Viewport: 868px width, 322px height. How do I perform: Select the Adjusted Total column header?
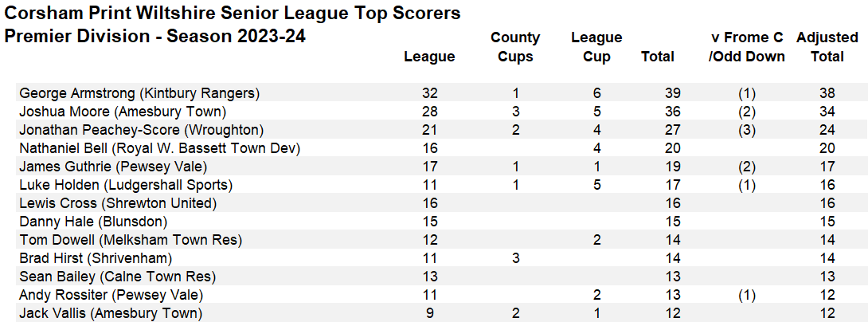point(827,47)
